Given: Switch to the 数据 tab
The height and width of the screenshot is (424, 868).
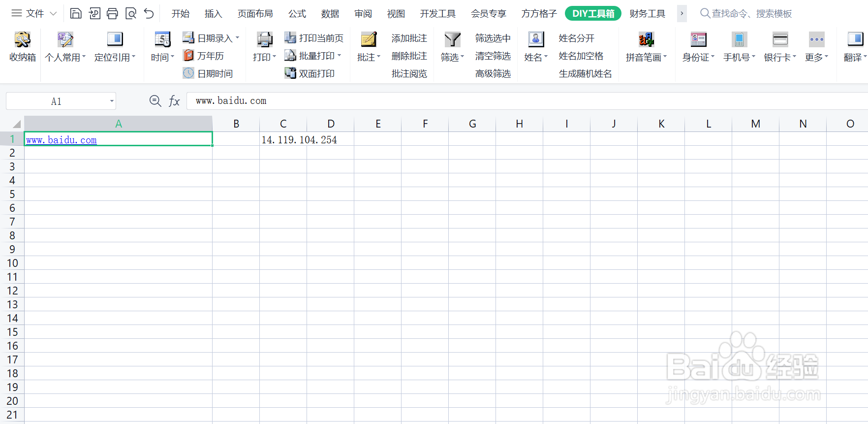Looking at the screenshot, I should pyautogui.click(x=330, y=14).
